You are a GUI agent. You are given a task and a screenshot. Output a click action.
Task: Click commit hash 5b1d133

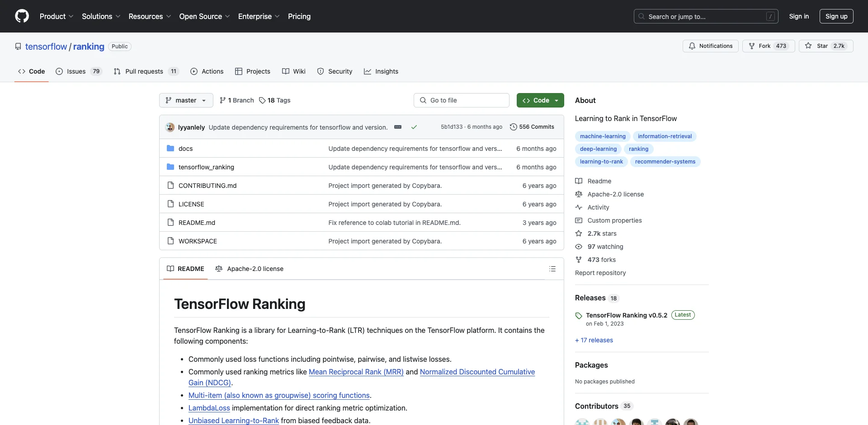coord(452,127)
